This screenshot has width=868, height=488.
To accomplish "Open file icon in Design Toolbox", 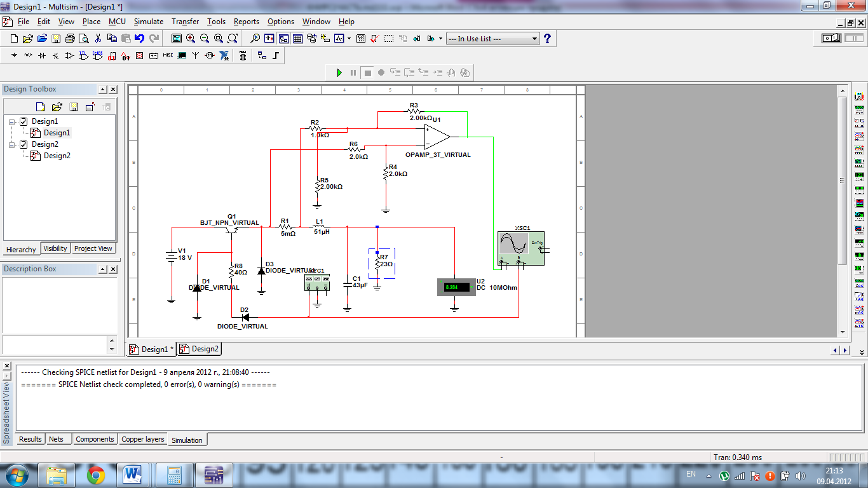I will 57,106.
